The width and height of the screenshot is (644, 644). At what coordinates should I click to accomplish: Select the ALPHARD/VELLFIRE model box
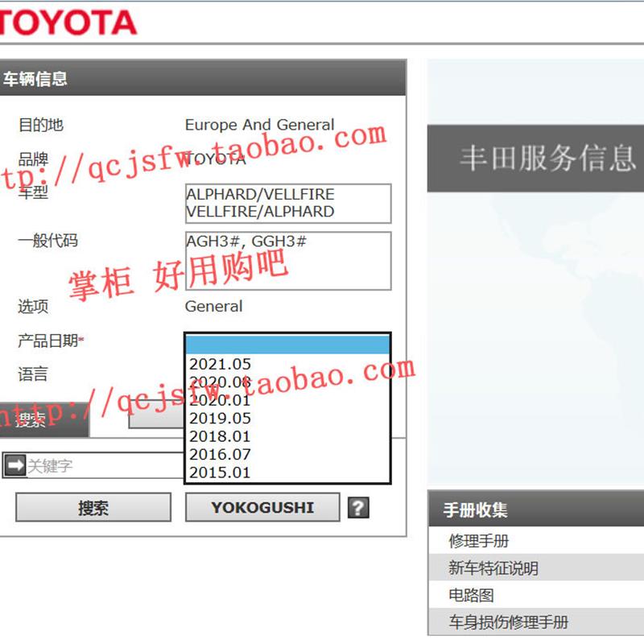click(288, 204)
